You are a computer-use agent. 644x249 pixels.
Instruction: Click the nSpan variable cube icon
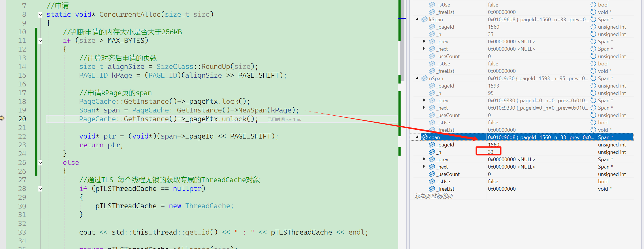[x=425, y=78]
